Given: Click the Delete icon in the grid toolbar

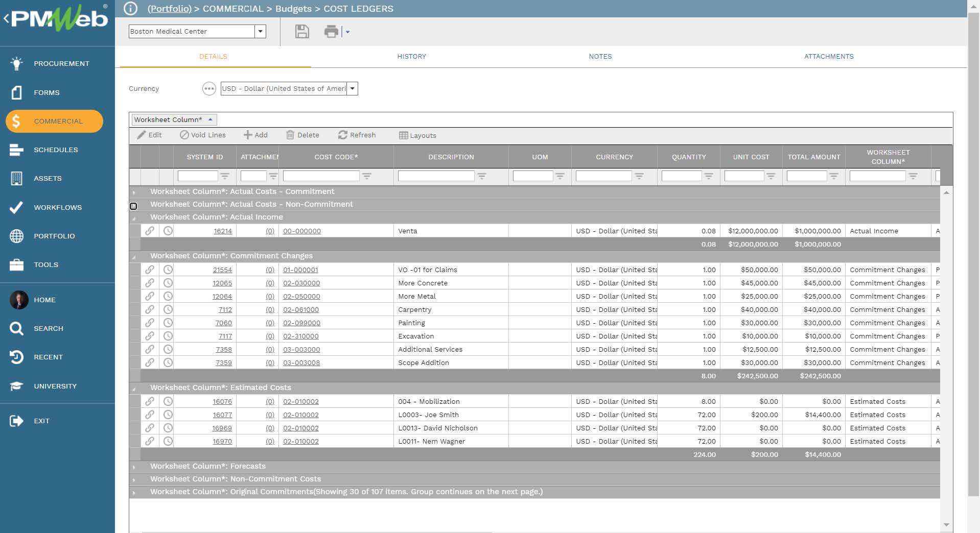Looking at the screenshot, I should [290, 135].
